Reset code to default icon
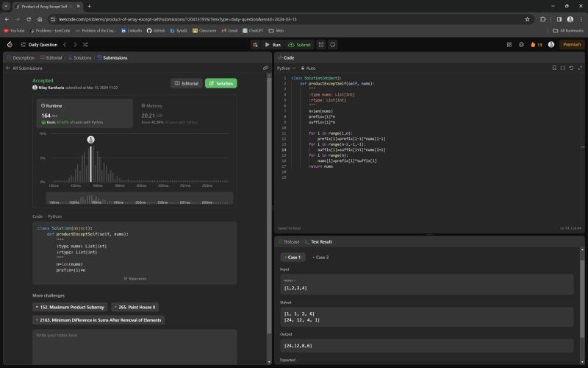This screenshot has width=588, height=368. click(x=571, y=68)
